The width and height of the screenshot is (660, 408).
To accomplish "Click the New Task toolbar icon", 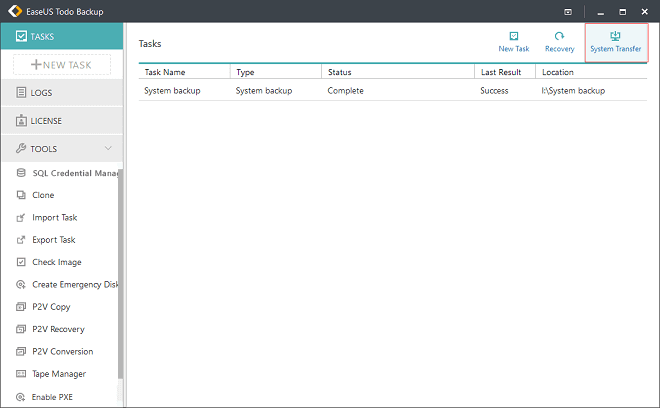I will (514, 36).
